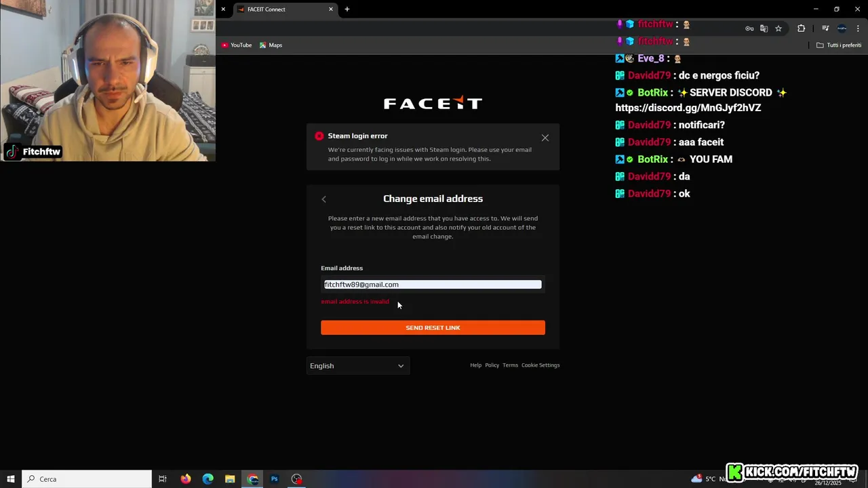Viewport: 868px width, 488px height.
Task: Click the Email address input field
Action: click(x=433, y=285)
